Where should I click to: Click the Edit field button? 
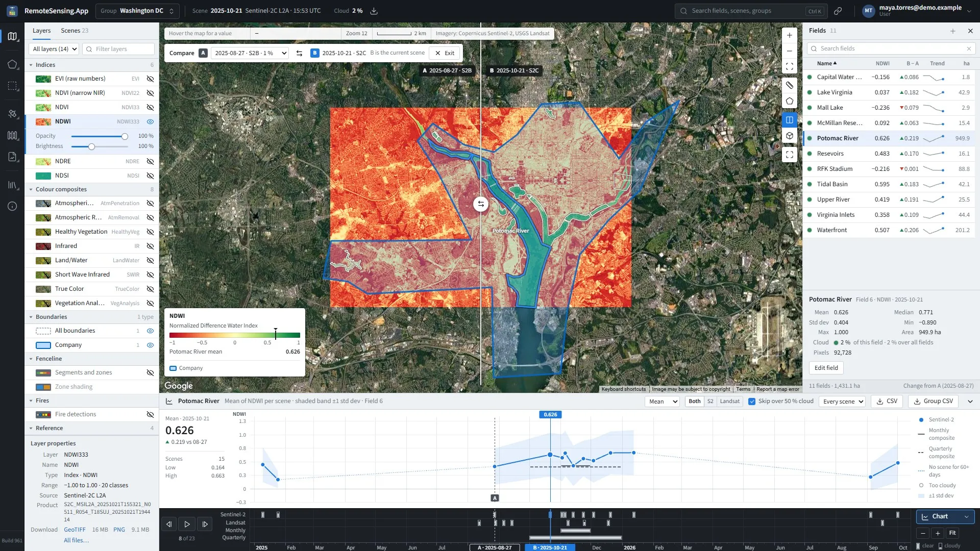click(826, 368)
